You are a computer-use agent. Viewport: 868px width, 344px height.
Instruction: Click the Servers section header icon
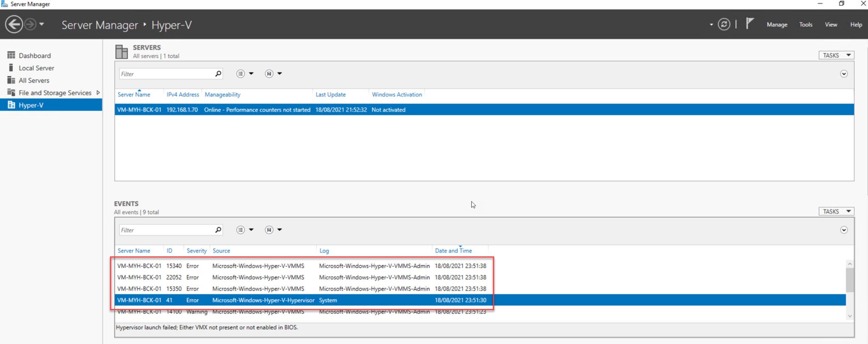(121, 51)
